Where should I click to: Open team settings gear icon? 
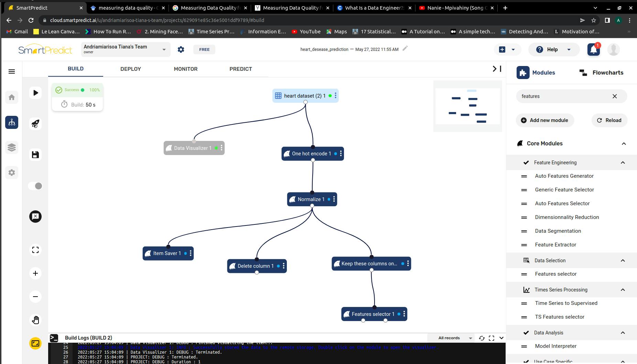pyautogui.click(x=181, y=49)
